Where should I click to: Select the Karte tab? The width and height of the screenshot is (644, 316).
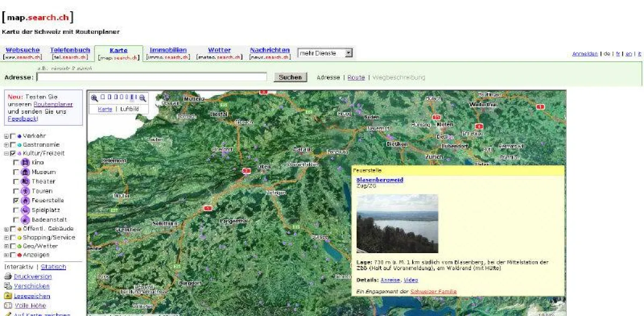pyautogui.click(x=119, y=51)
